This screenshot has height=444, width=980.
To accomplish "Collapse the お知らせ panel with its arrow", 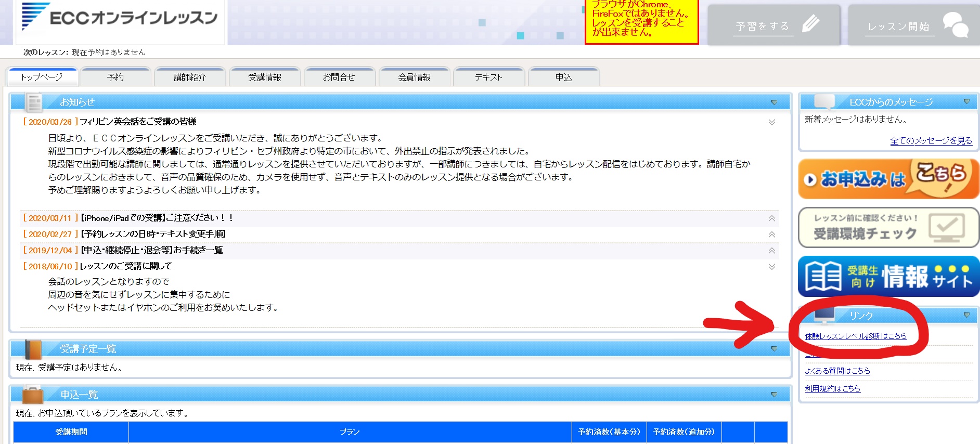I will (774, 102).
